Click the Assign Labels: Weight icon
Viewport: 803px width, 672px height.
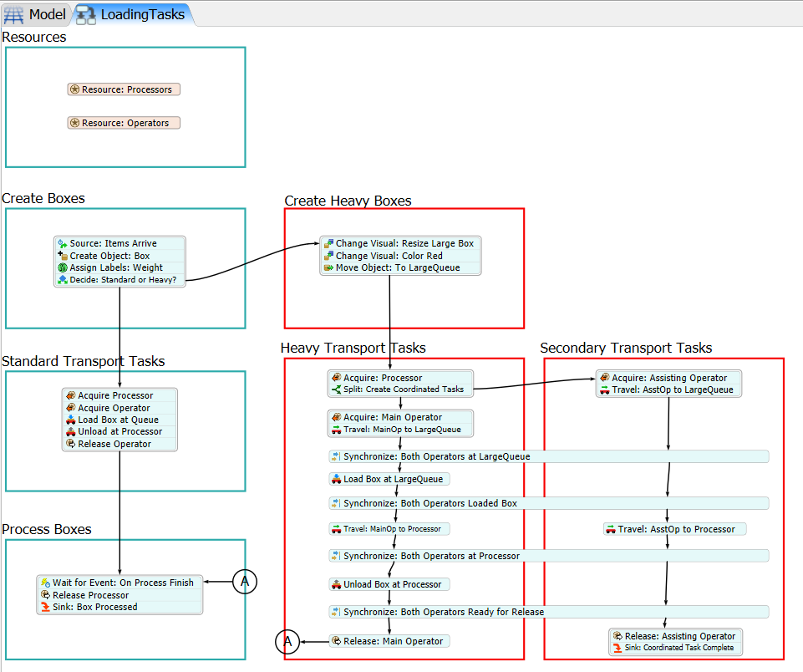[x=63, y=267]
